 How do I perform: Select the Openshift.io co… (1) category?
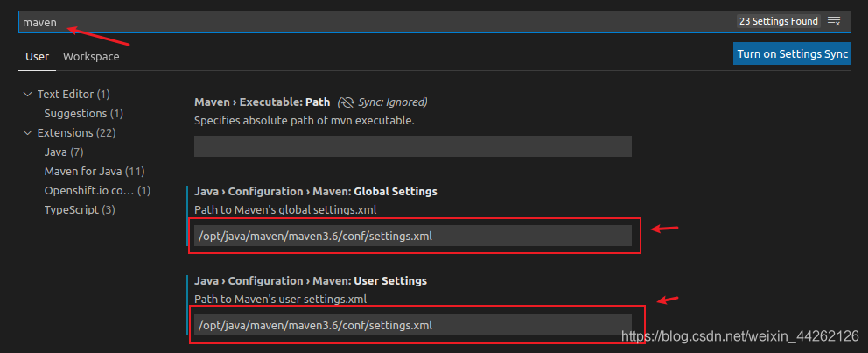(97, 191)
